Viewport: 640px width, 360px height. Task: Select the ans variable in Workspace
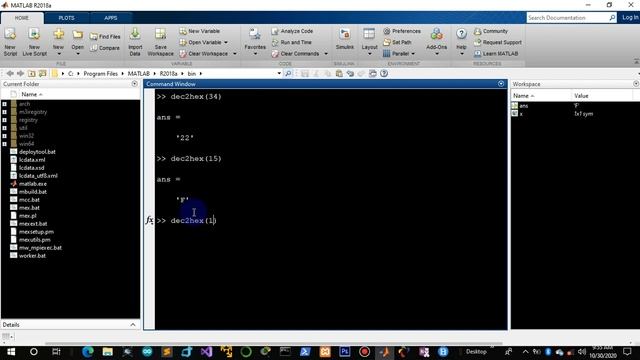coord(524,106)
